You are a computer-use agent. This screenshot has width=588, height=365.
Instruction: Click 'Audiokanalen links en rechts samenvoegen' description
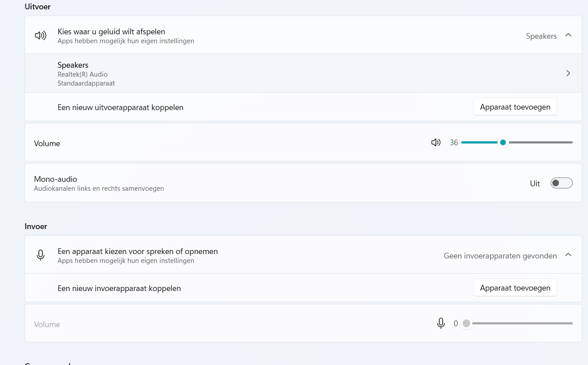point(99,189)
